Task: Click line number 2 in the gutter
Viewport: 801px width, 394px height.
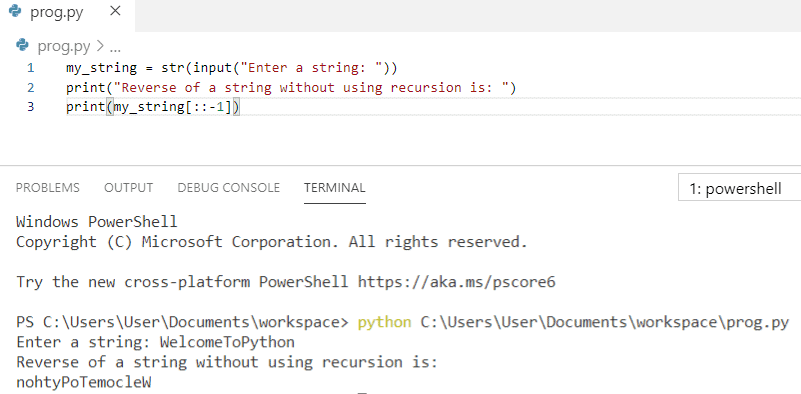Action: click(x=31, y=88)
